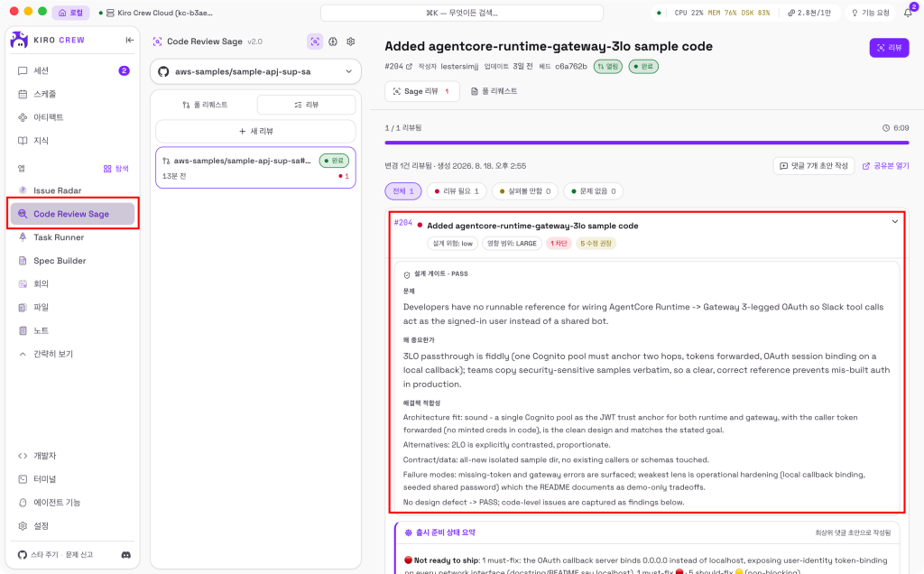Click the 설계 위험: low badge

coord(453,244)
